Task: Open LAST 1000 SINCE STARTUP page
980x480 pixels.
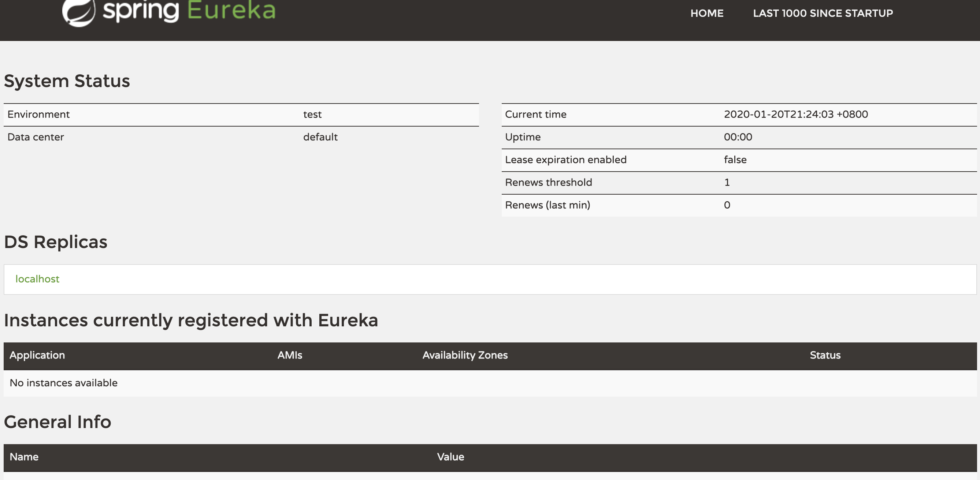Action: pyautogui.click(x=823, y=13)
